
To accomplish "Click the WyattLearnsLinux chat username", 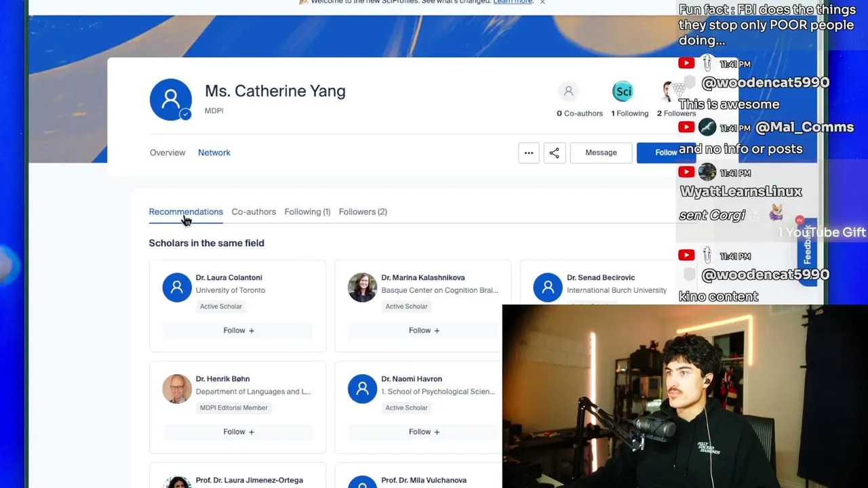I will coord(741,192).
